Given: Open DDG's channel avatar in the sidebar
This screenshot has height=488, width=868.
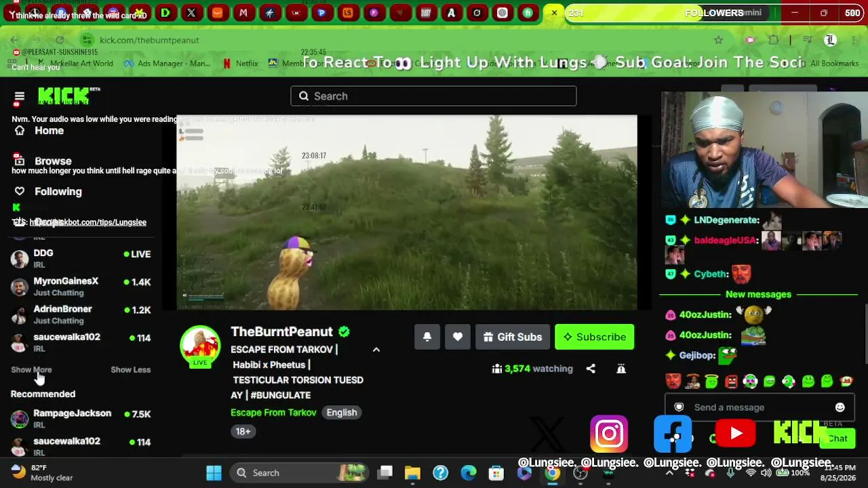Looking at the screenshot, I should tap(20, 258).
